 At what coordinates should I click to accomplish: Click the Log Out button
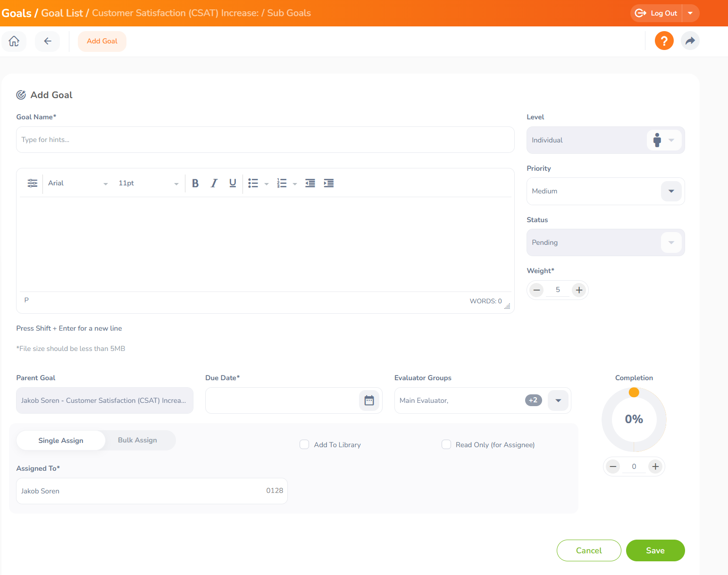[657, 13]
